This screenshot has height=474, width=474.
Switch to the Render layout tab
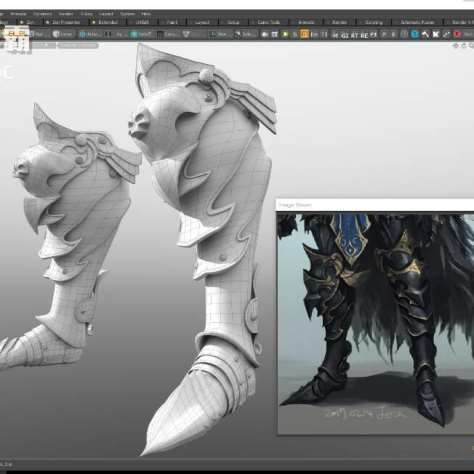[339, 22]
